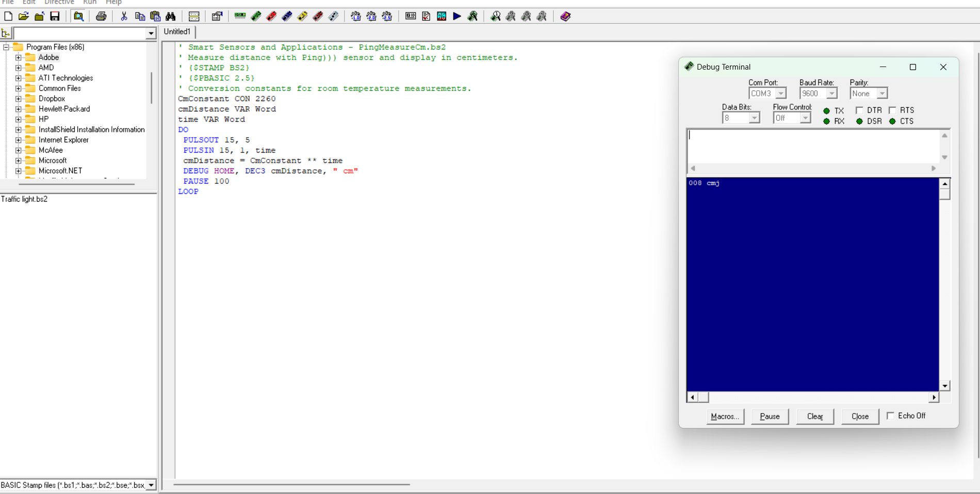980x494 pixels.
Task: Select the blue BS2sx Stamp module icon
Action: tap(287, 17)
